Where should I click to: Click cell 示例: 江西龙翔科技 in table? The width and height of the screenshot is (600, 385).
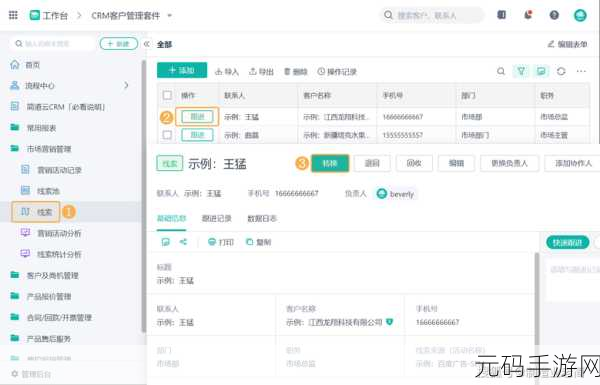(x=337, y=117)
